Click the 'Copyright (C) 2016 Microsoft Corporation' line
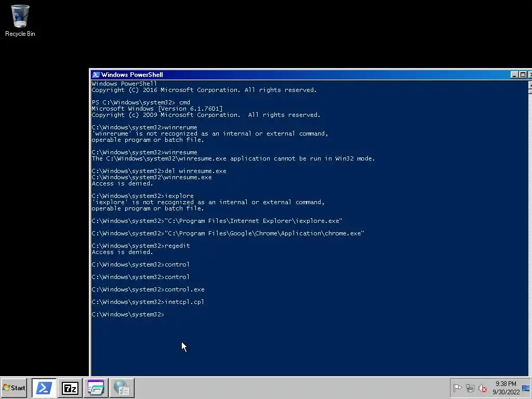 tap(204, 90)
